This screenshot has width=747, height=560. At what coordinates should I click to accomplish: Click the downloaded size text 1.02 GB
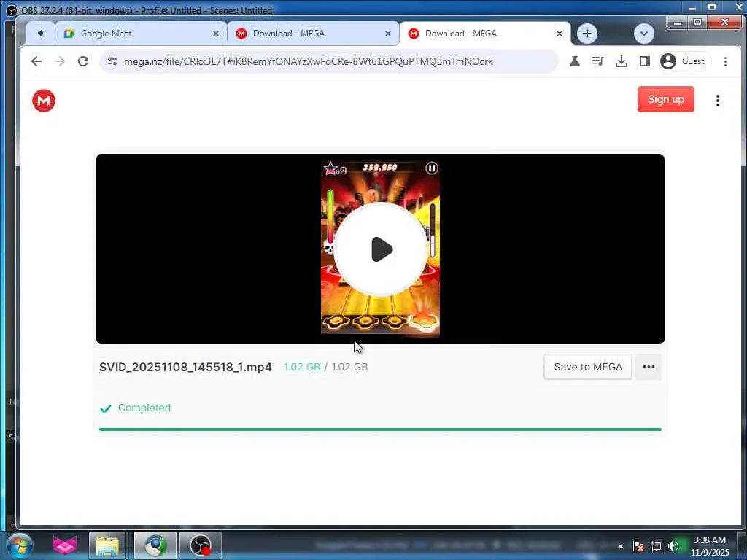[x=301, y=367]
